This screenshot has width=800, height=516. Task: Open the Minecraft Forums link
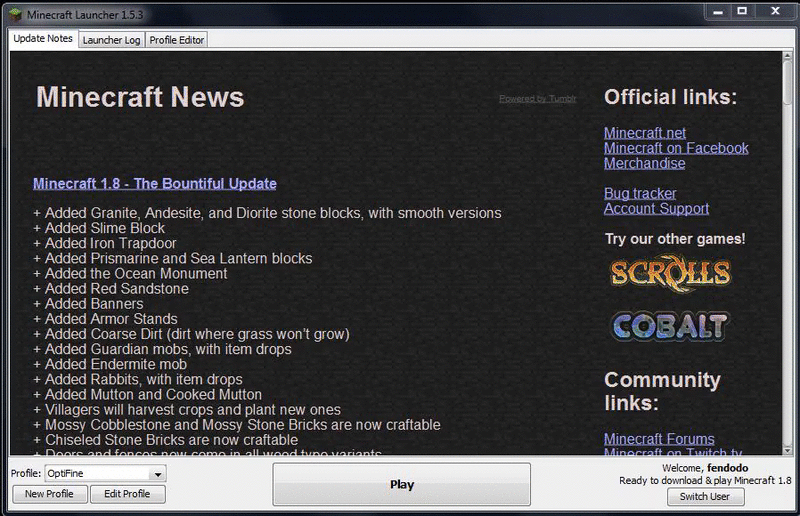point(659,439)
